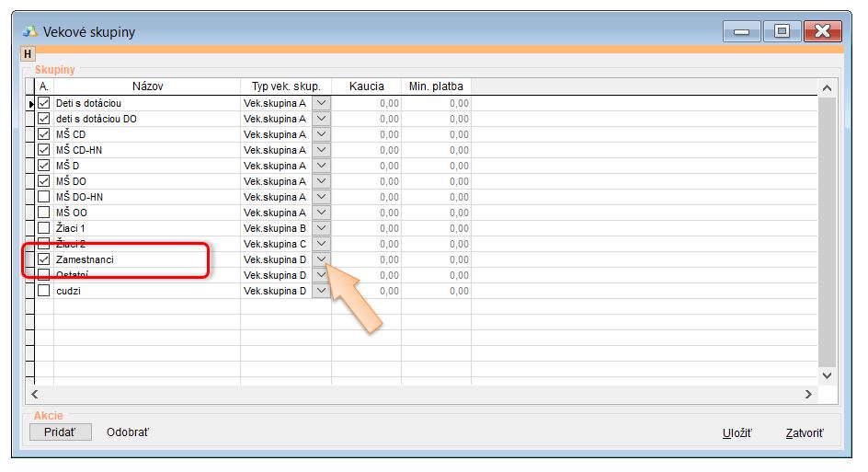The height and width of the screenshot is (472, 868).
Task: Click the Odobrať button
Action: (x=128, y=432)
